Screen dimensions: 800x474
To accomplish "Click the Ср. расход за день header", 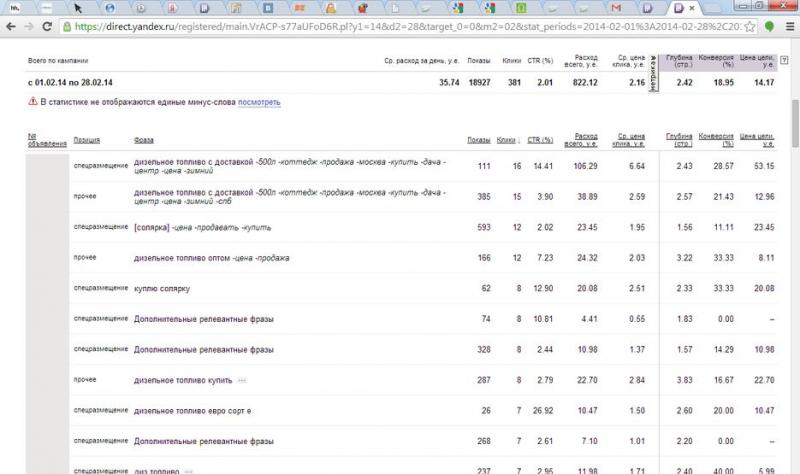I will 421,60.
